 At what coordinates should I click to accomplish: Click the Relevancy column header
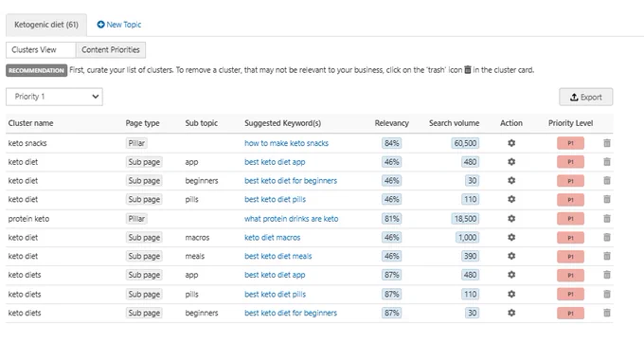[391, 123]
